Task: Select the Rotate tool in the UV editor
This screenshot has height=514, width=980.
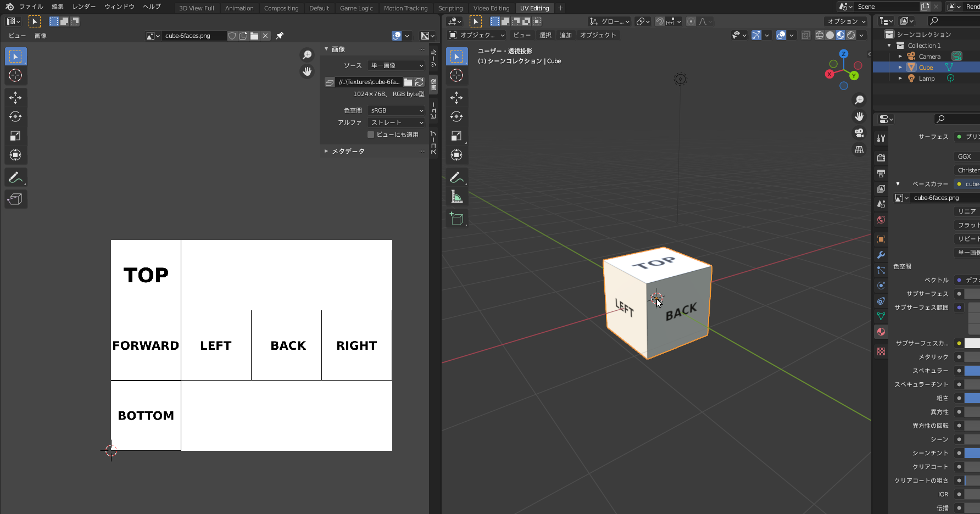Action: (x=15, y=116)
